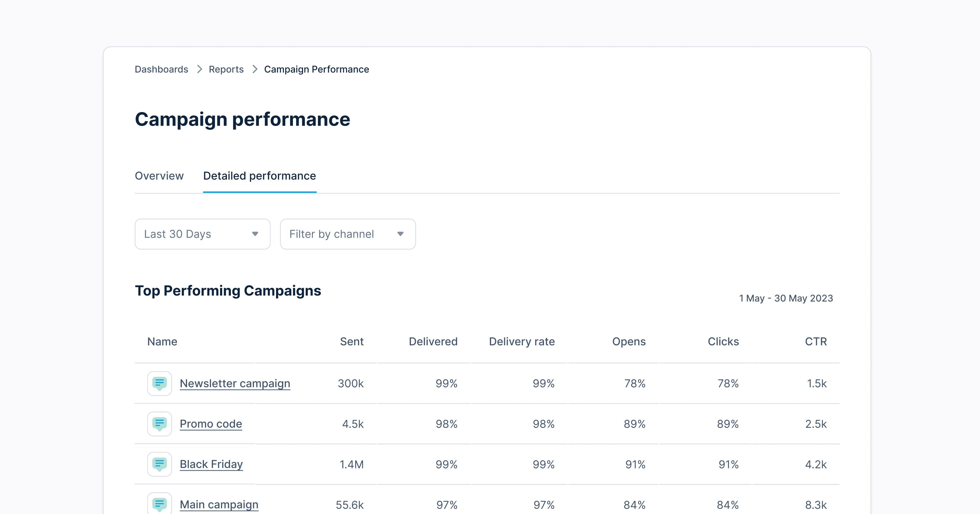Open the Promo code campaign link
Viewport: 980px width, 514px height.
pyautogui.click(x=211, y=423)
